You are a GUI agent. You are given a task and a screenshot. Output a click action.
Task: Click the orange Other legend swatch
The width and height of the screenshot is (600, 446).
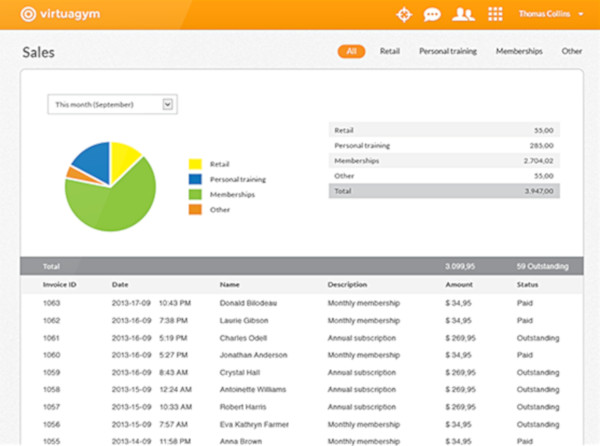[196, 209]
